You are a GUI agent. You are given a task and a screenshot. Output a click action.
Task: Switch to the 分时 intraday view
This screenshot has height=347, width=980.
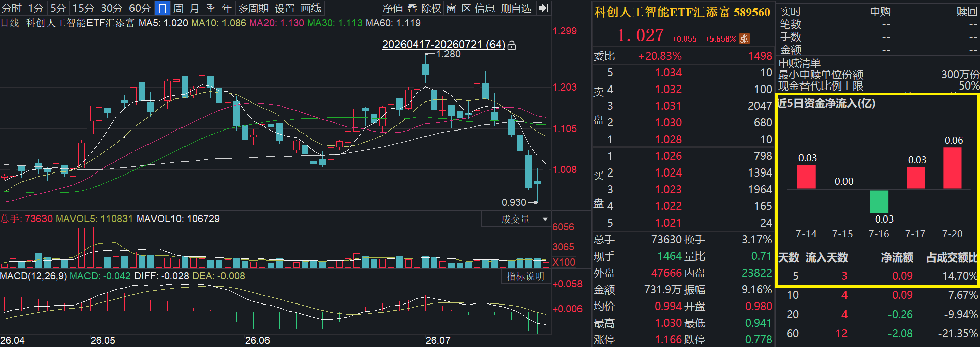tap(12, 8)
